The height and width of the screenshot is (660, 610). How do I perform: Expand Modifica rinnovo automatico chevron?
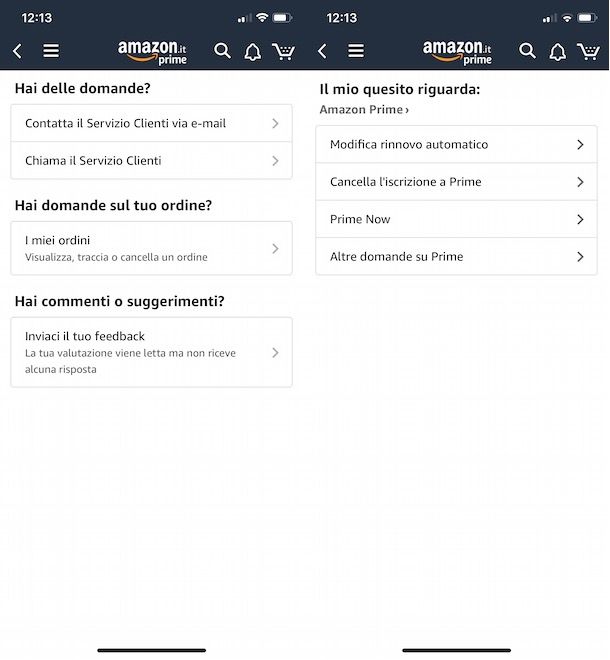580,145
